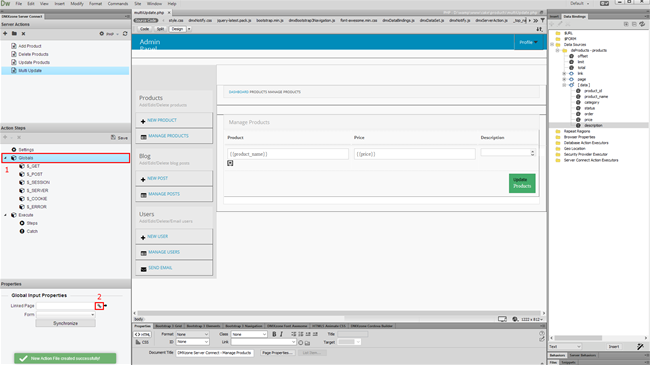Switch to Bootstrap 3 Elements tab
650x365 pixels.
click(203, 326)
